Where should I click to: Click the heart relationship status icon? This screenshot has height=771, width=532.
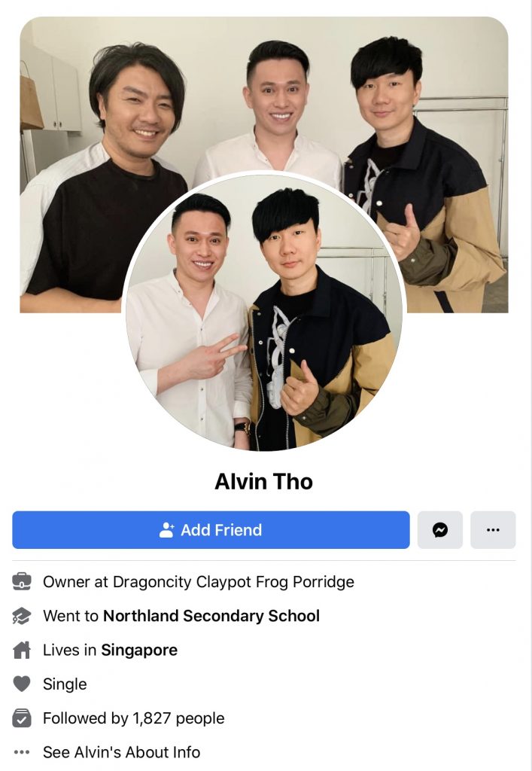point(22,684)
